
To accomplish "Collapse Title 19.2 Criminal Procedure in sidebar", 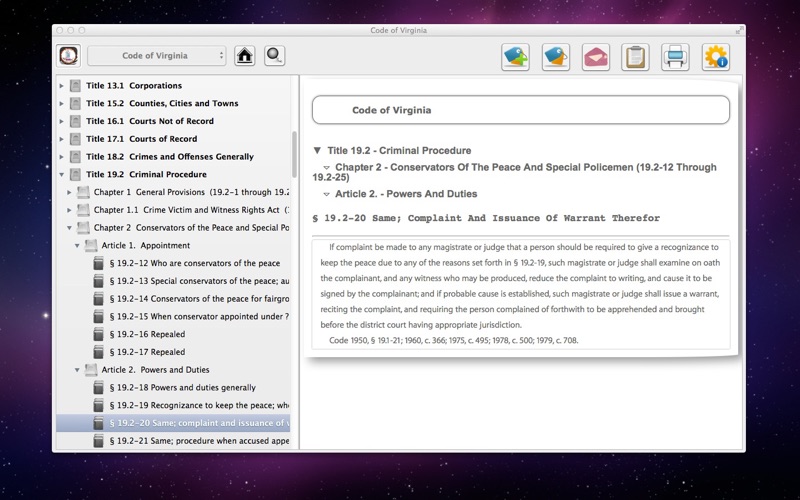I will pos(62,174).
